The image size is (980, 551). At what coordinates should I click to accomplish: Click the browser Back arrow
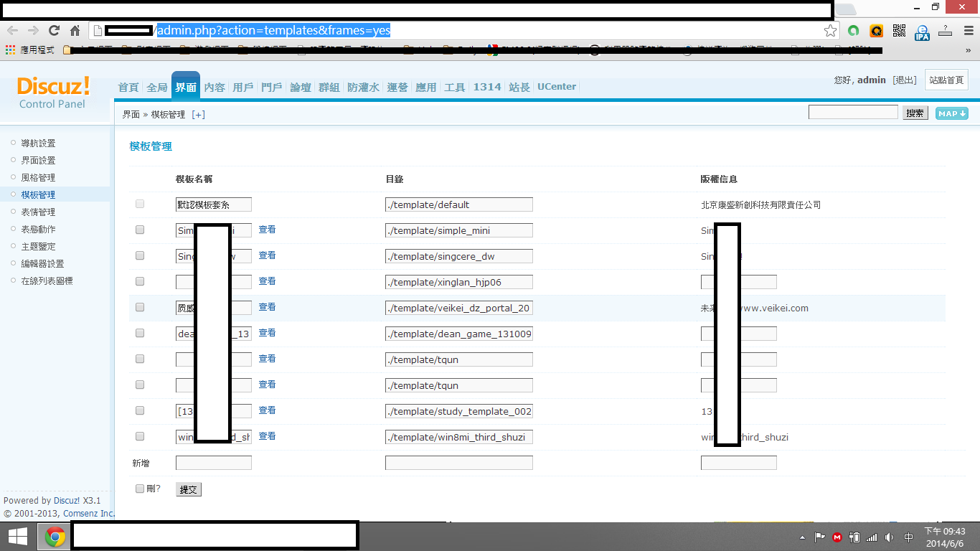[x=12, y=31]
